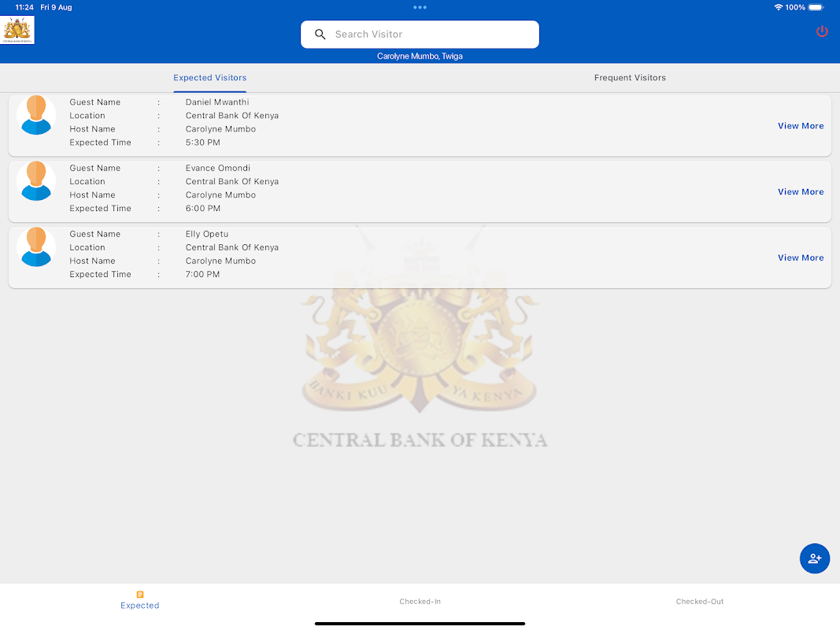The height and width of the screenshot is (630, 840).
Task: Tap the red power logout icon
Action: pos(822,31)
